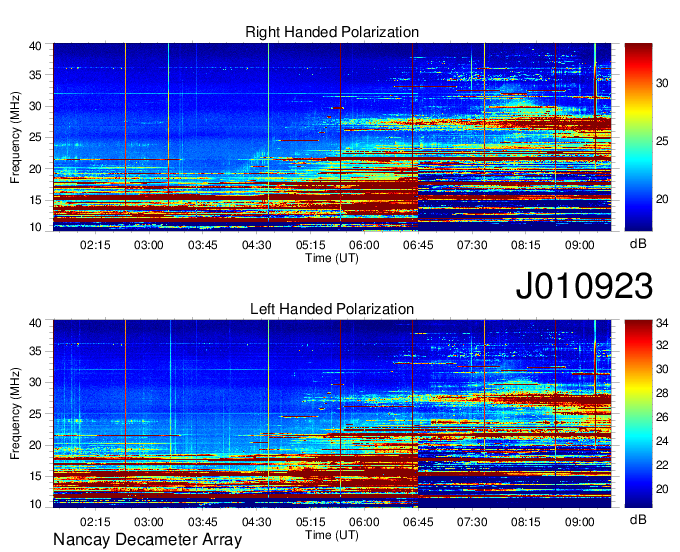The image size is (680, 552).
Task: Click 'Time (UT)' label under Right Handed plot
Action: (x=332, y=258)
